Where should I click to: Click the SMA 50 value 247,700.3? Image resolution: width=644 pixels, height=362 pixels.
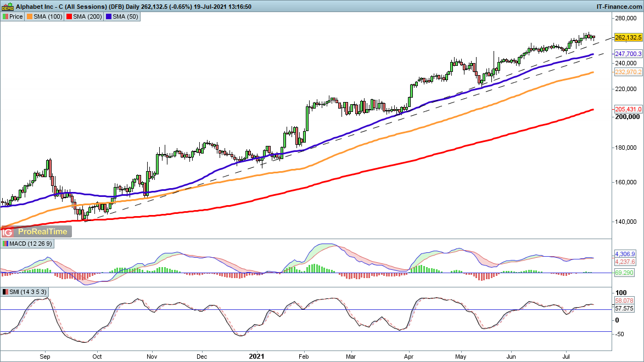coord(628,54)
